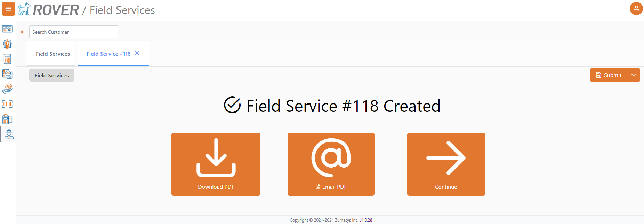Open the user profile avatar
The height and width of the screenshot is (224, 644).
(x=636, y=9)
